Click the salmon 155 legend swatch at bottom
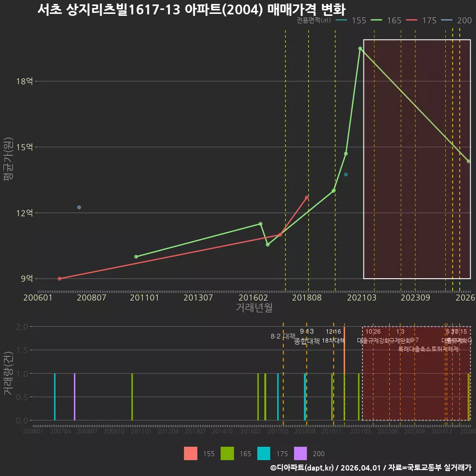The height and width of the screenshot is (476, 476). [x=190, y=454]
